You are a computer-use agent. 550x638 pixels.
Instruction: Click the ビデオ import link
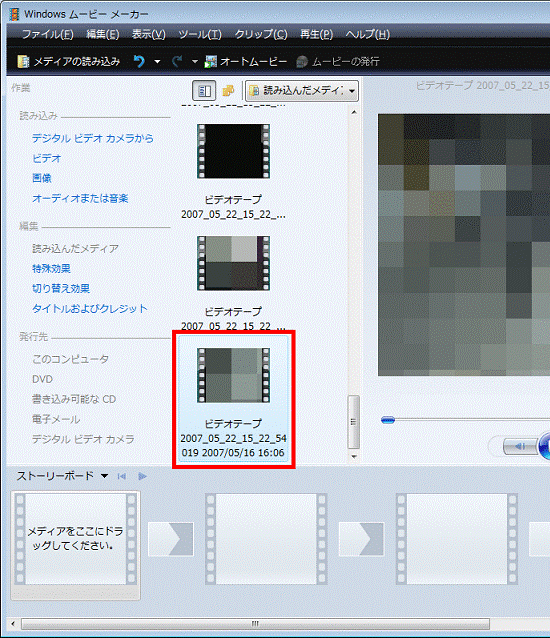pyautogui.click(x=46, y=158)
